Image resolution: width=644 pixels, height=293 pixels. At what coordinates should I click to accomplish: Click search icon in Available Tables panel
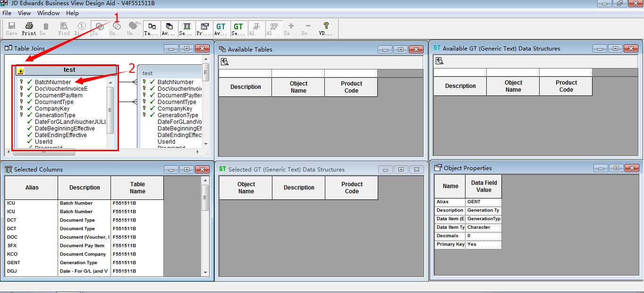(225, 62)
